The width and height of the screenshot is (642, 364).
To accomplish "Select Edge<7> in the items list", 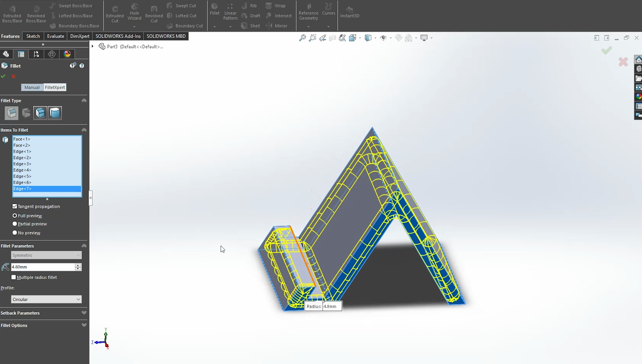I will coord(47,189).
